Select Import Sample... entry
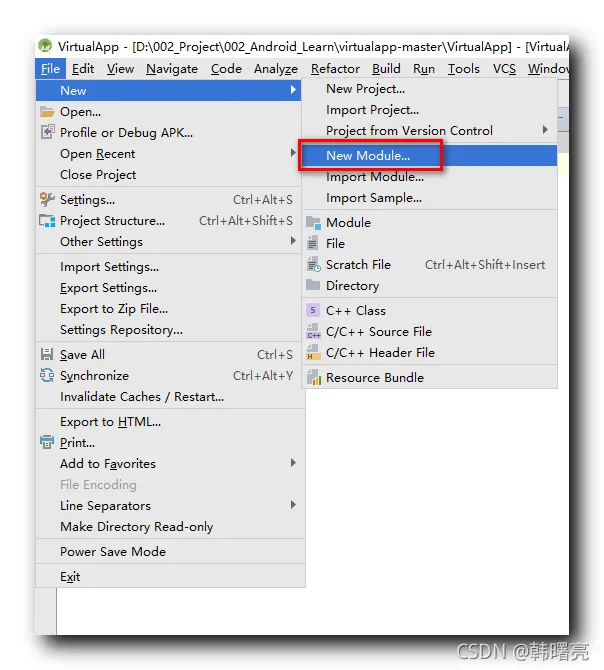Screen dimensions: 604x670 (x=429, y=197)
